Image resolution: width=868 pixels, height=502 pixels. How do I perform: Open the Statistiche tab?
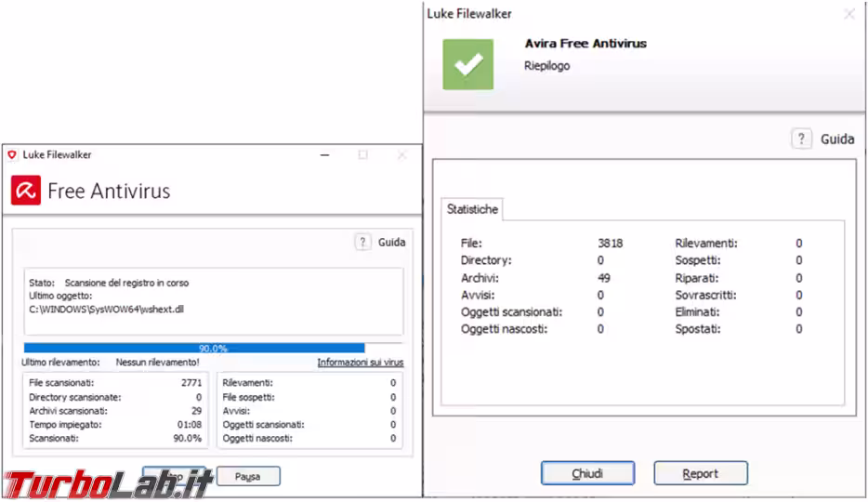click(472, 209)
